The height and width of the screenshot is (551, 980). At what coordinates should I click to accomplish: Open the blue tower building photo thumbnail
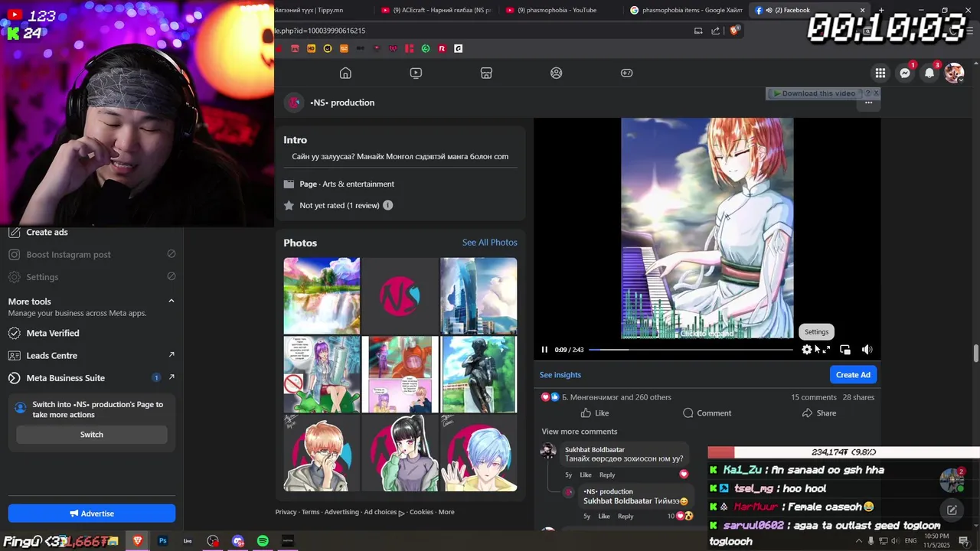[x=479, y=295]
